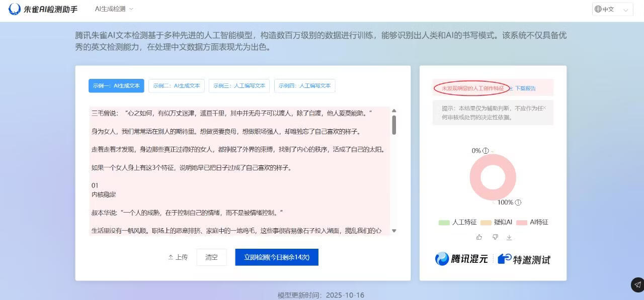Screen dimensions: 644x300
Task: Click the feedback paper-plane icon in bottom corner
Action: pyautogui.click(x=637, y=285)
